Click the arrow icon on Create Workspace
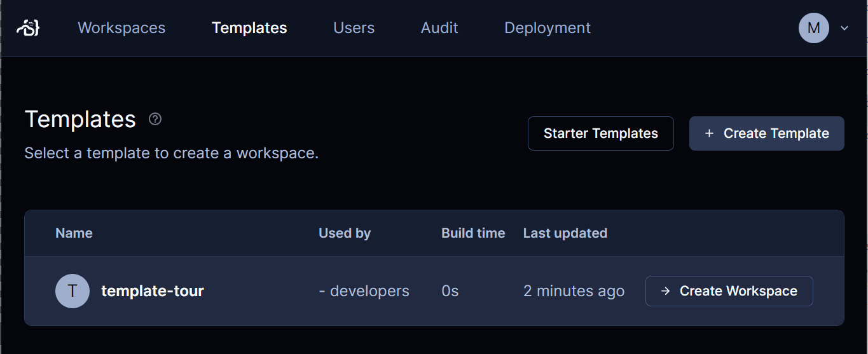The height and width of the screenshot is (354, 868). 665,291
